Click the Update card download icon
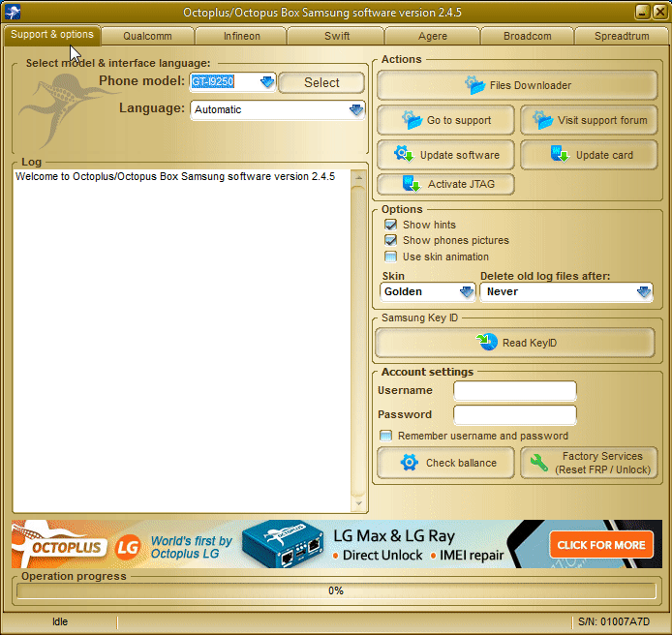 (x=560, y=154)
